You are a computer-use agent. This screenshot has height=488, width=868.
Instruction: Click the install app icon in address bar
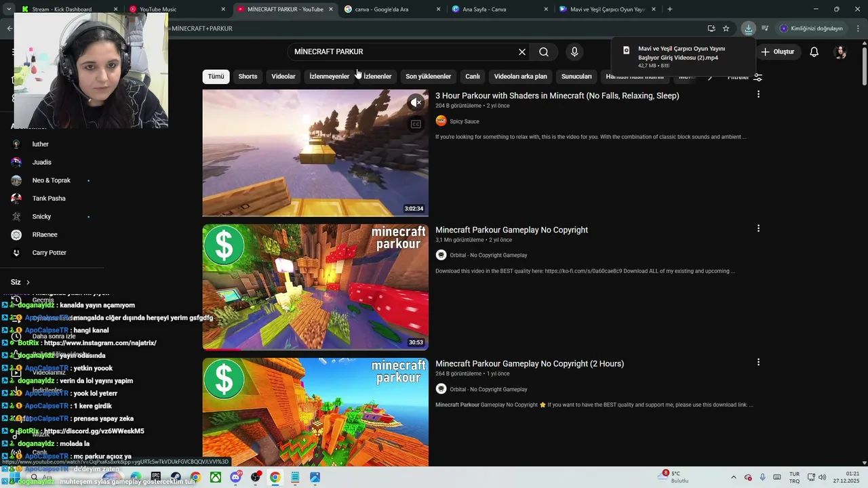click(x=711, y=28)
